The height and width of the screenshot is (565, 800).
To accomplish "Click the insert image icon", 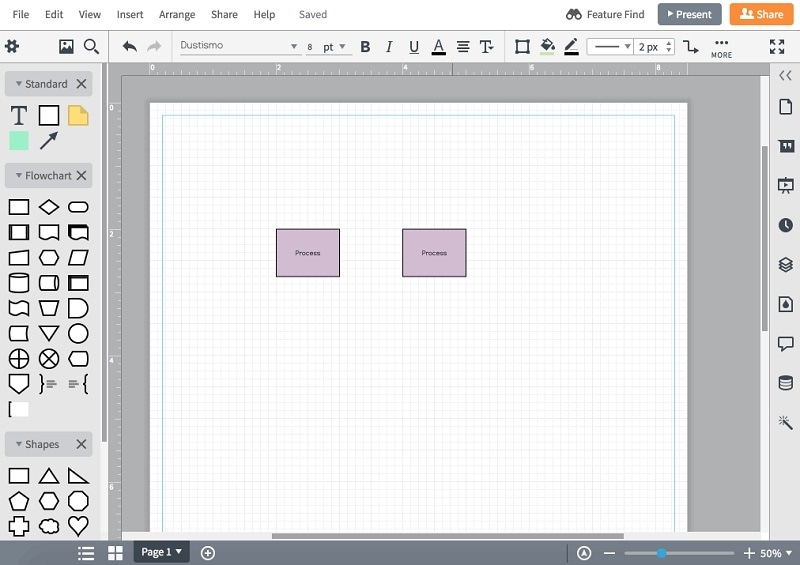I will click(66, 46).
